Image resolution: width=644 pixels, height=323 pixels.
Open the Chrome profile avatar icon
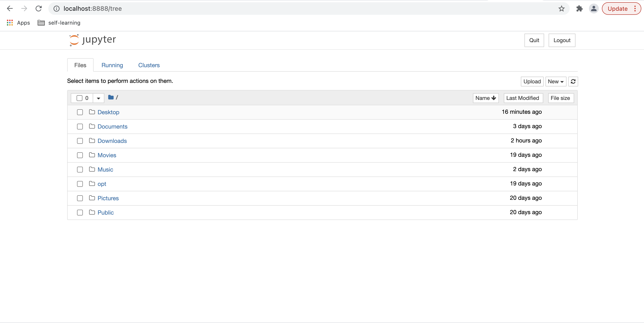593,9
